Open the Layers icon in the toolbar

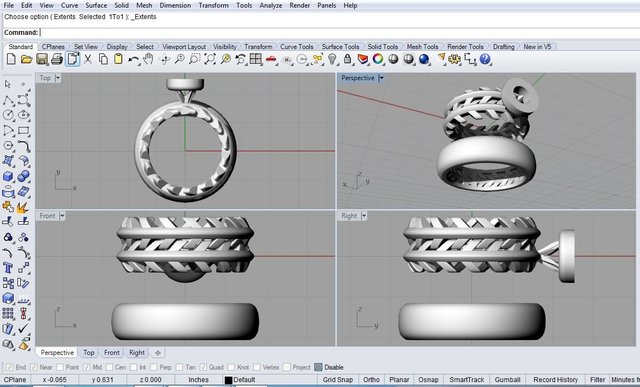click(x=362, y=60)
